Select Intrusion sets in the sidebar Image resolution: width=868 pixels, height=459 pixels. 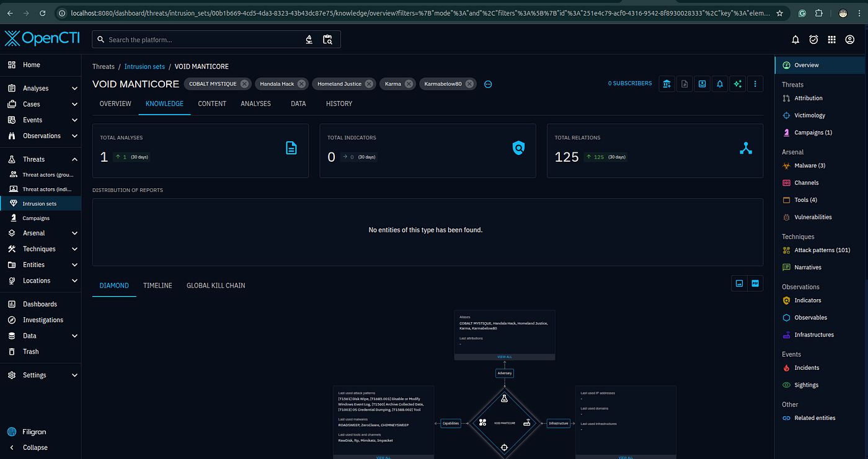[40, 204]
